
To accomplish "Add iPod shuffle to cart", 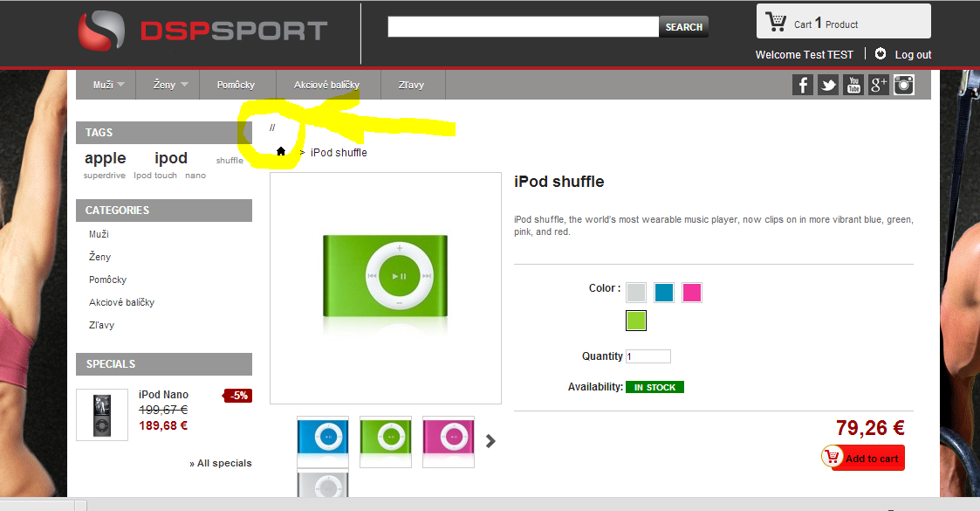I will [x=863, y=458].
